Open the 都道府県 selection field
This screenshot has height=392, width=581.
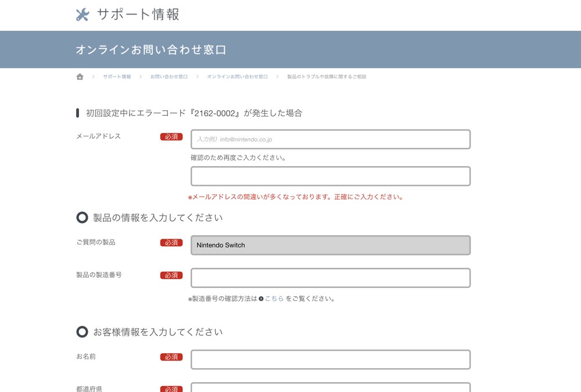point(331,389)
